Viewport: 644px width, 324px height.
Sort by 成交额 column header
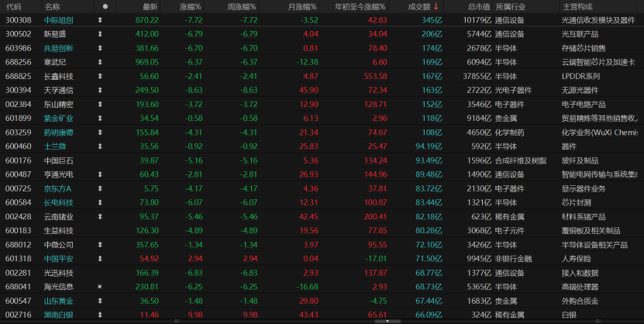click(x=419, y=6)
